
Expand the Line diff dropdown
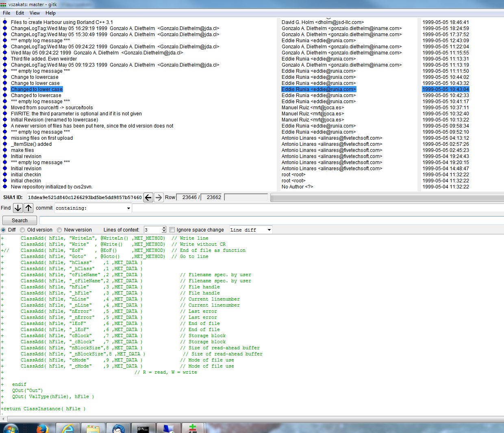pyautogui.click(x=269, y=230)
